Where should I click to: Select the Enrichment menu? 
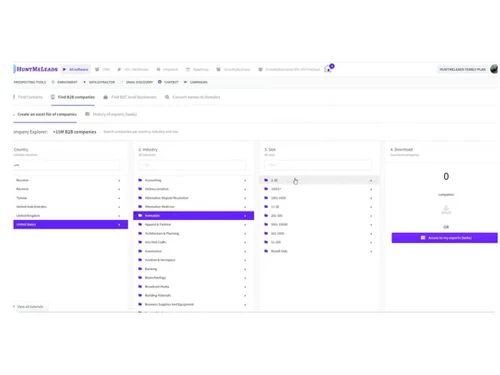[x=64, y=82]
